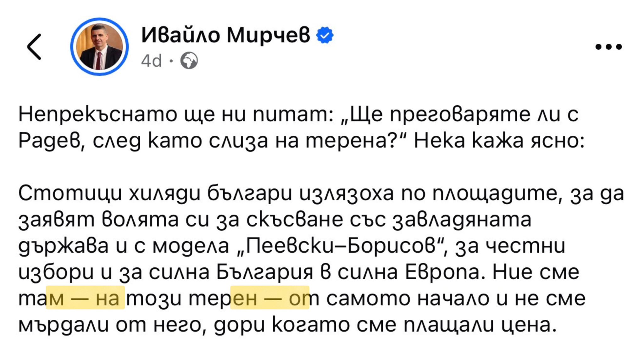The height and width of the screenshot is (355, 644).
Task: Click the phrase 'Пеевски–Борисов' in the post
Action: pyautogui.click(x=344, y=246)
